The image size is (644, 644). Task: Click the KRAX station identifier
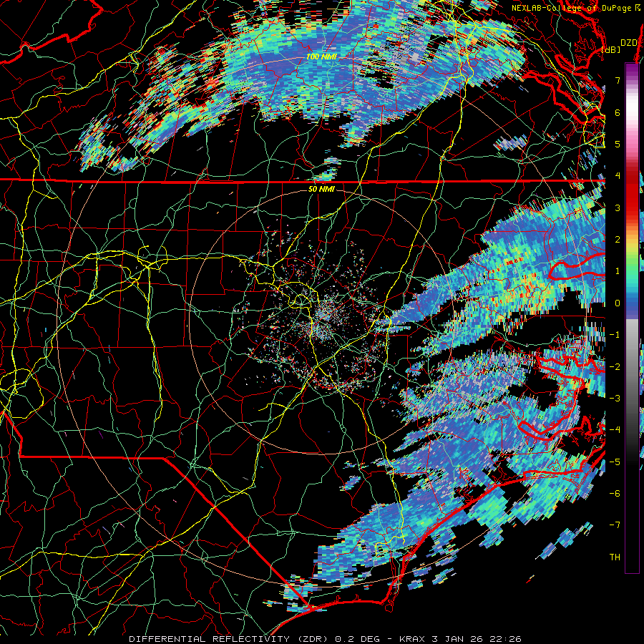(x=411, y=639)
